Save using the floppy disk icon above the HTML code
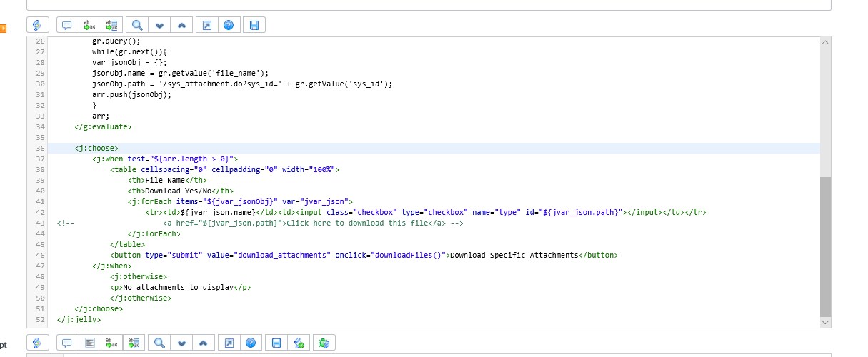Viewport: 868px width, 357px height. [254, 25]
